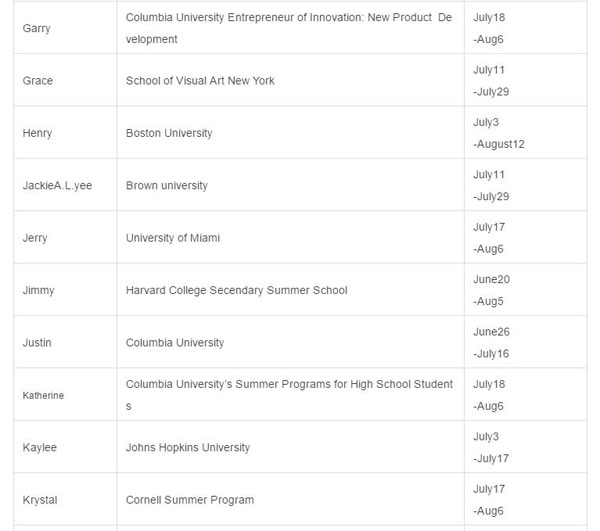Click the name Jerry
Screen dimensions: 600x531
35,238
